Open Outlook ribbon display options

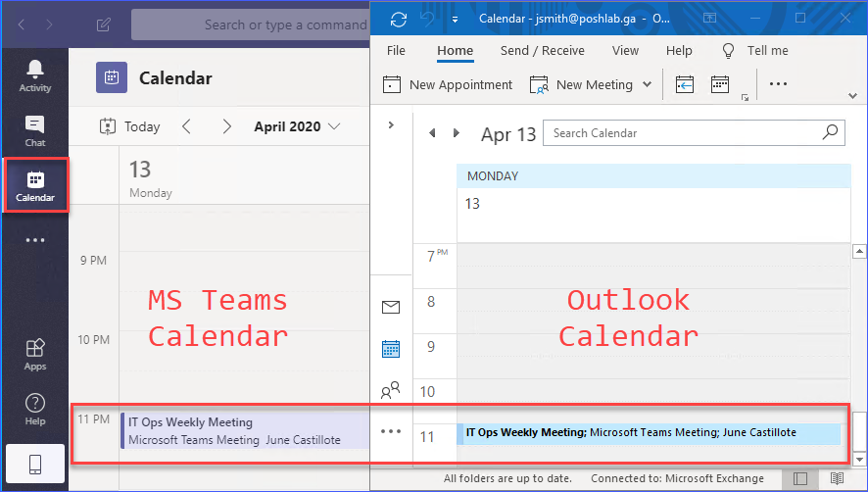[709, 19]
